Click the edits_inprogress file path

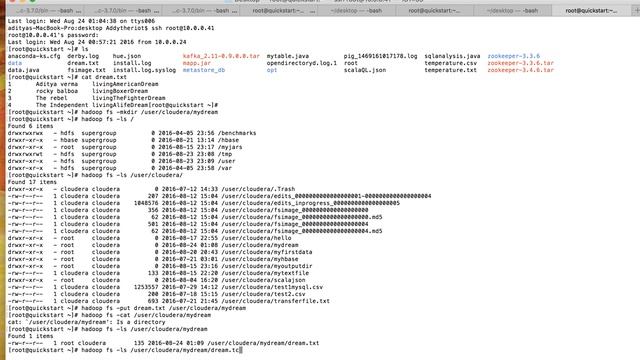311,203
